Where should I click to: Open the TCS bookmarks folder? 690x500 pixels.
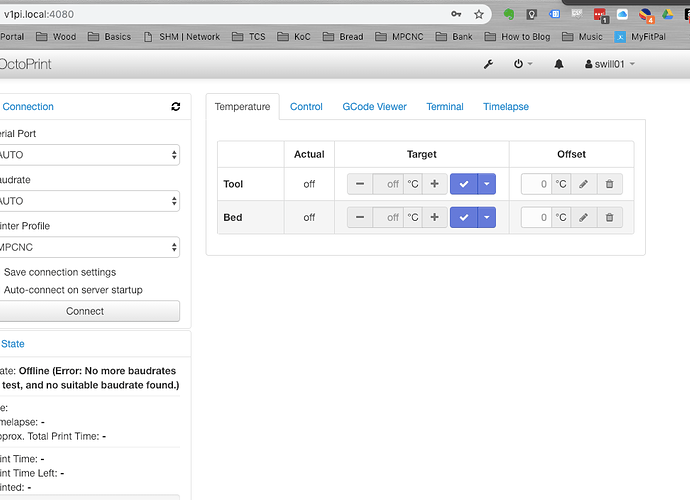(249, 37)
